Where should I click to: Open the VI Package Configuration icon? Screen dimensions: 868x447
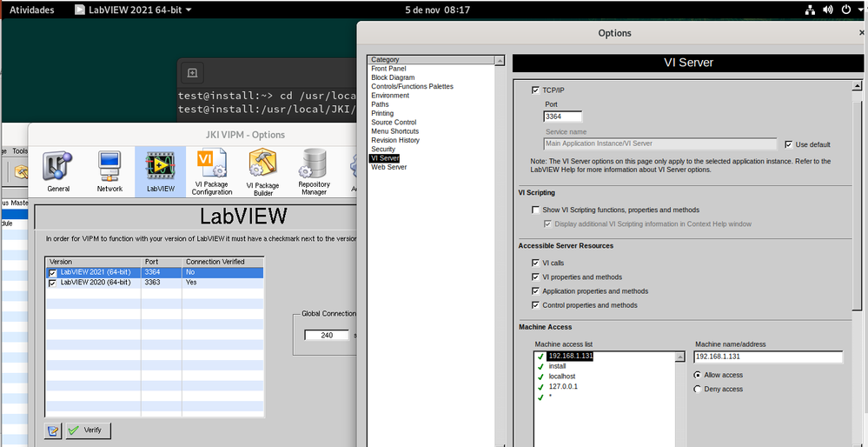[x=212, y=170]
